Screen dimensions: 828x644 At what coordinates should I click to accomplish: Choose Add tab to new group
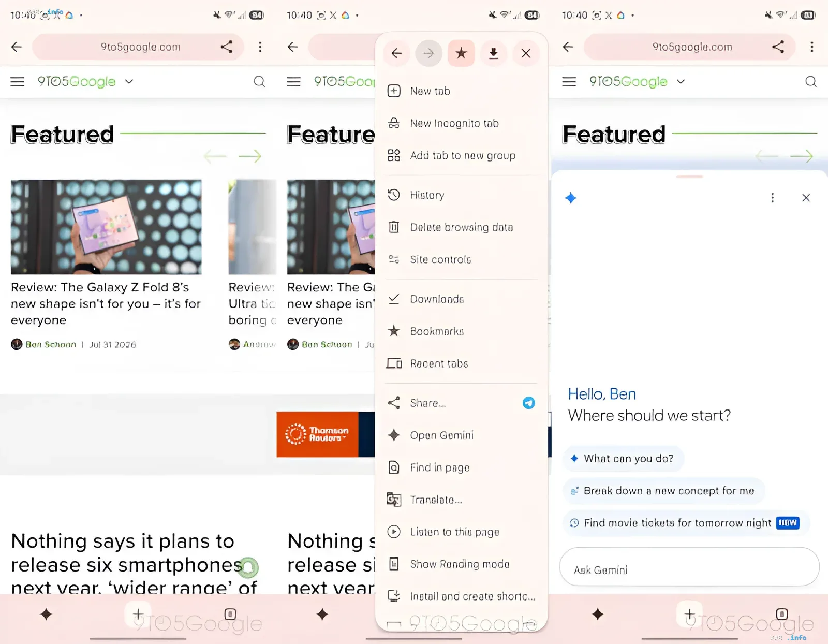pos(461,155)
